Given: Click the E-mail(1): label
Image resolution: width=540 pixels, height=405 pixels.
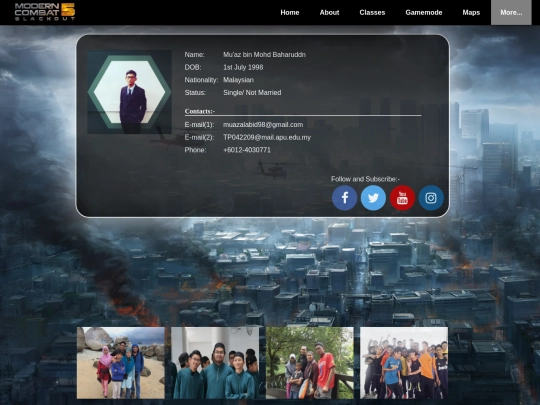Looking at the screenshot, I should coord(199,125).
